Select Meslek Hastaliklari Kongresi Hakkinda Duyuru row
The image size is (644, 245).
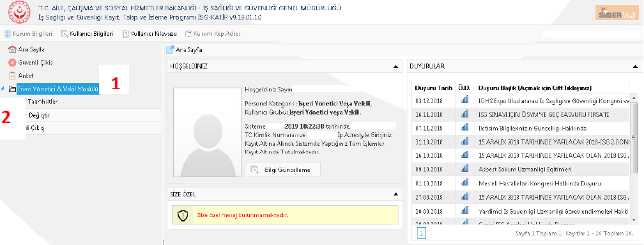point(520,183)
